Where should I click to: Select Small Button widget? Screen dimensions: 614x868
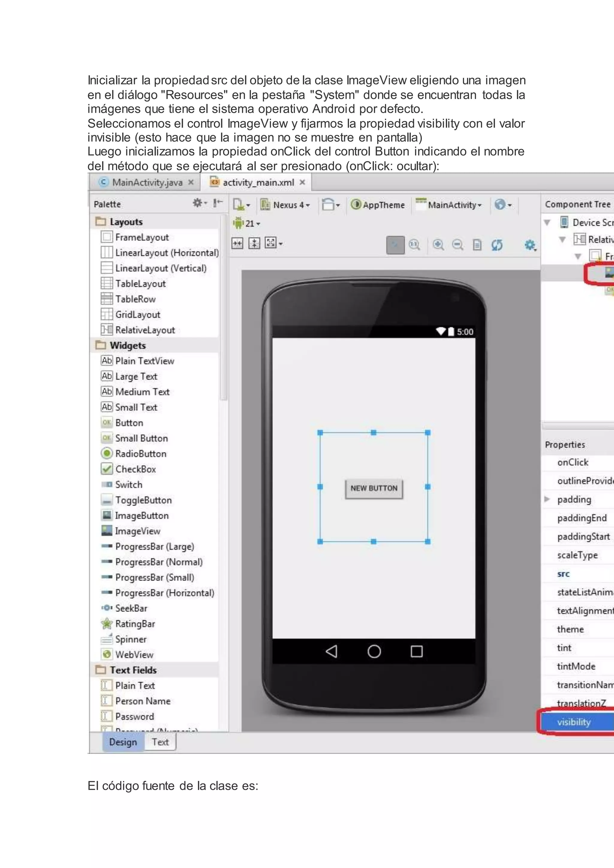click(x=135, y=438)
